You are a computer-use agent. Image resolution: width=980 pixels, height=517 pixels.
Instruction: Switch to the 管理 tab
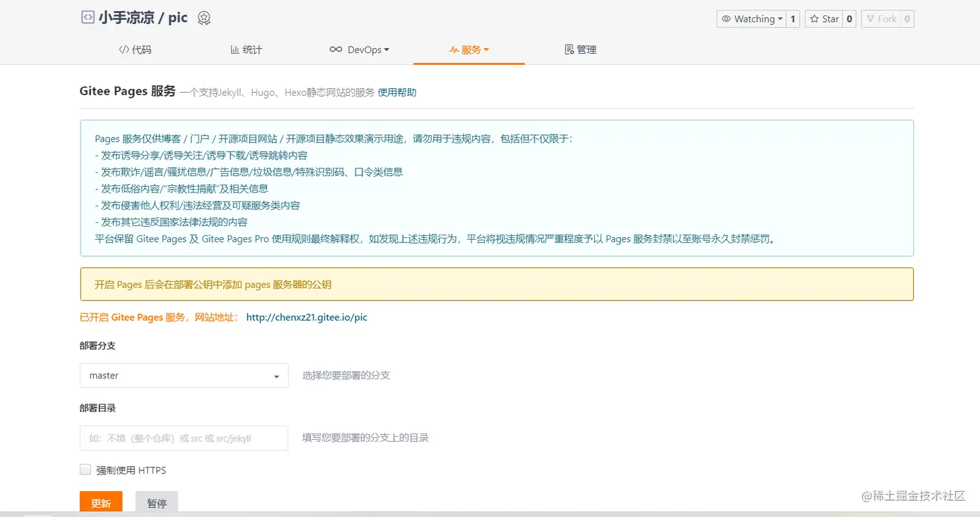580,50
